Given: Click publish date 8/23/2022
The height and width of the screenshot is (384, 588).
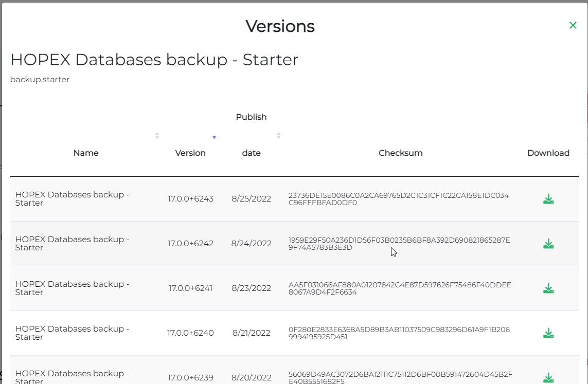Looking at the screenshot, I should pos(251,288).
